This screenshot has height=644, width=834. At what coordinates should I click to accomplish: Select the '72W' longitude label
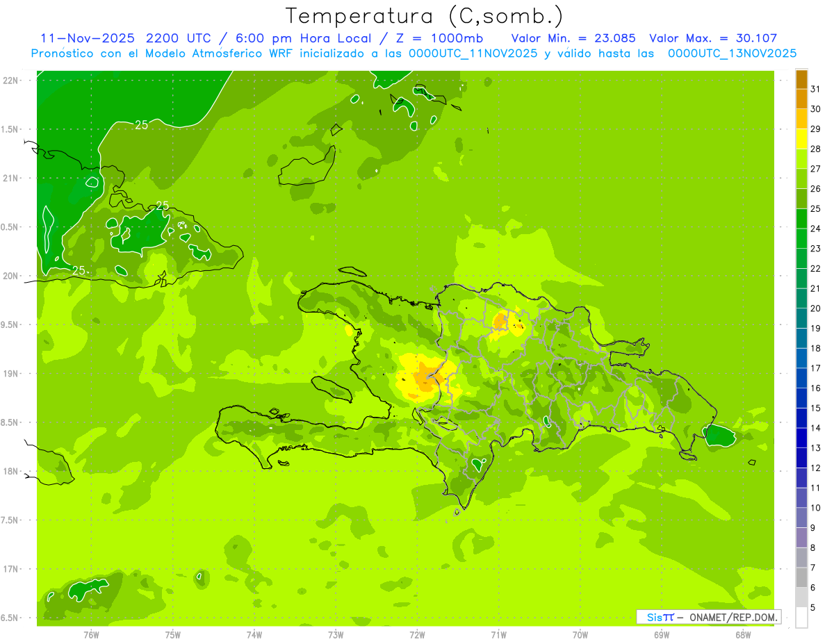[417, 635]
